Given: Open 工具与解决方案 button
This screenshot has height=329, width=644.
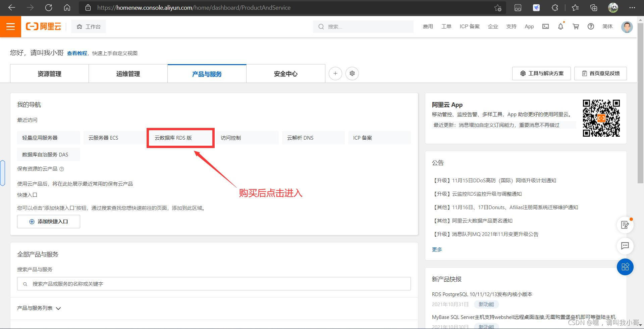Looking at the screenshot, I should point(541,73).
